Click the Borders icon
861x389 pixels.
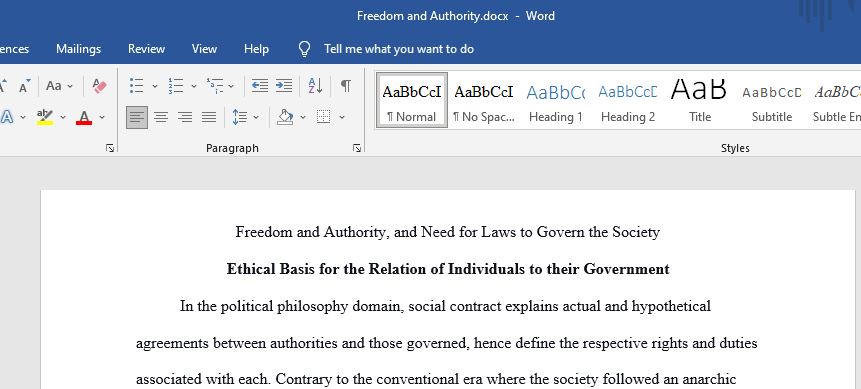pos(324,117)
